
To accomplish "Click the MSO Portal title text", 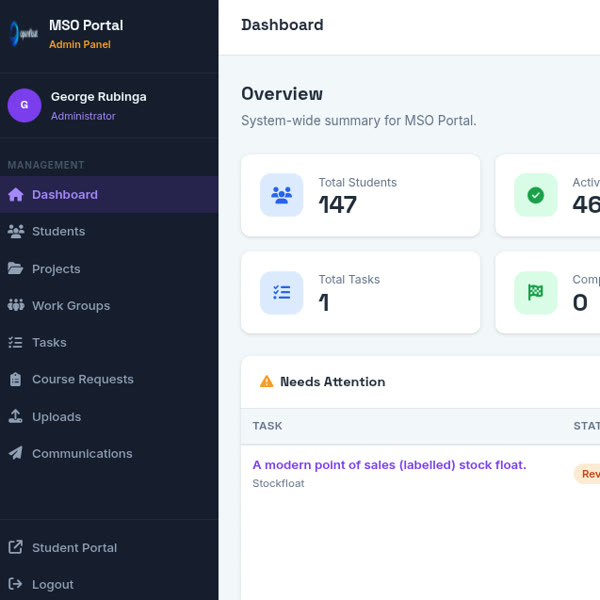I will coord(86,25).
